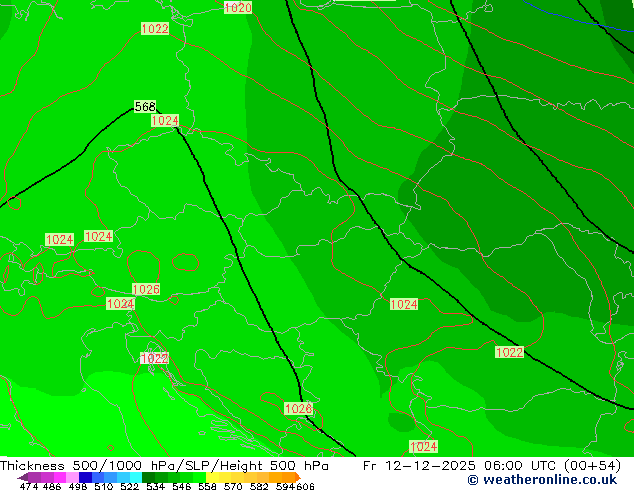Click the 498 value on the legend
The width and height of the screenshot is (634, 490).
pos(78,486)
